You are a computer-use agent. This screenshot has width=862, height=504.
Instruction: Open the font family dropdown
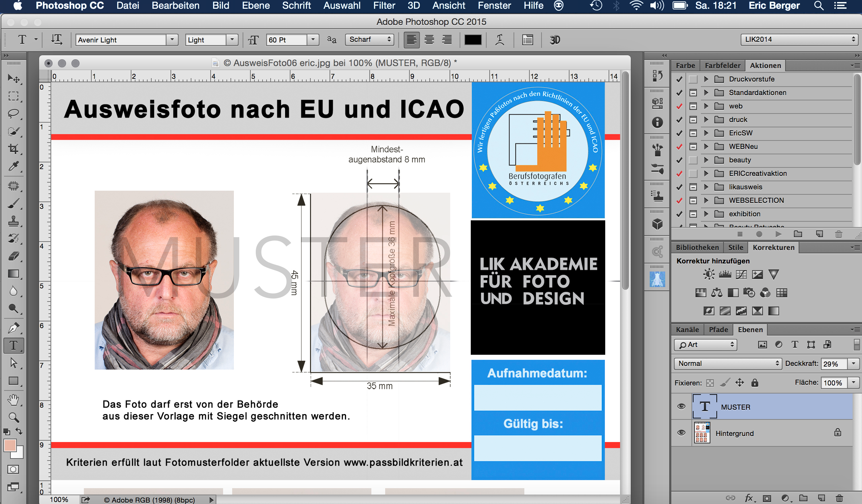[172, 40]
